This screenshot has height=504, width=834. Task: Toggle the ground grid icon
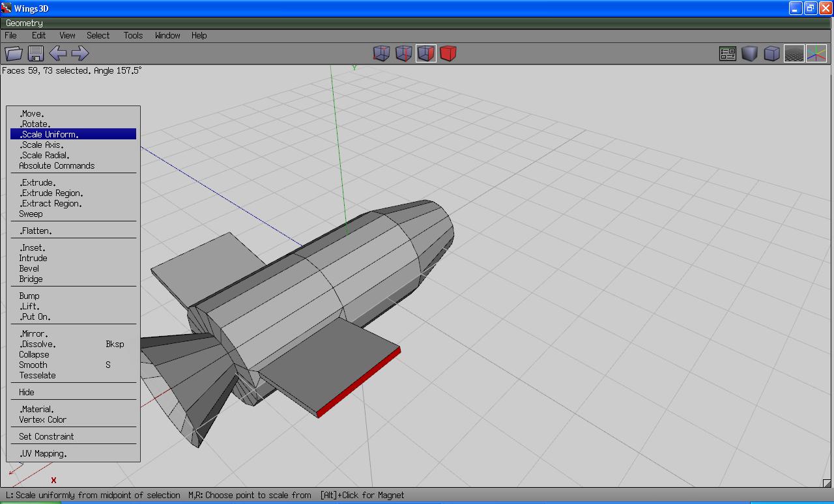794,53
